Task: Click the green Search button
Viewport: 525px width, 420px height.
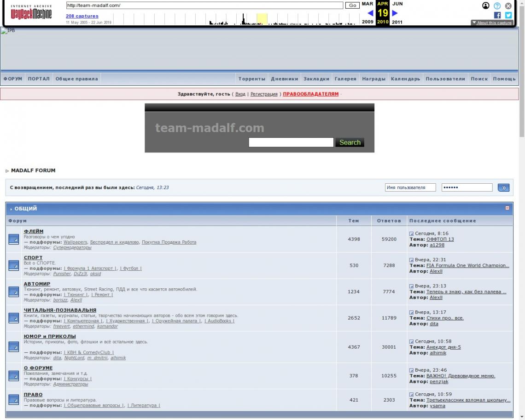Action: point(350,142)
